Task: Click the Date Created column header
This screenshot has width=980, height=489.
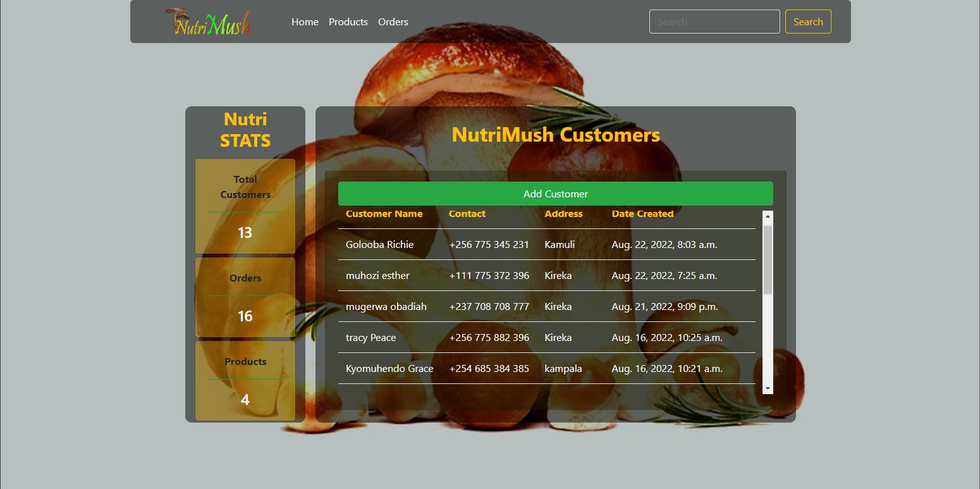Action: tap(642, 214)
